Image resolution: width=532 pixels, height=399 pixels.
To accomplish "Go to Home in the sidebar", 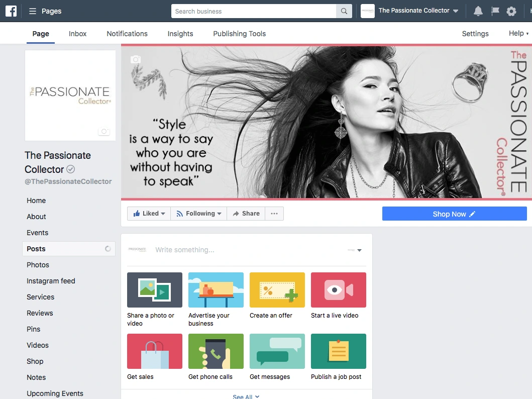I will click(x=36, y=201).
